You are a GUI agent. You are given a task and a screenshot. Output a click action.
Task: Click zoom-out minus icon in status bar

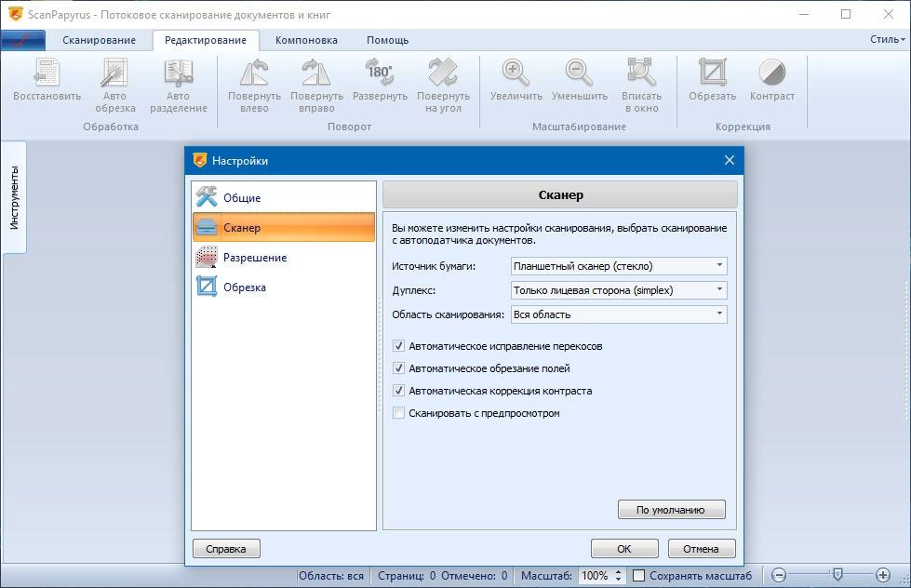pyautogui.click(x=779, y=575)
